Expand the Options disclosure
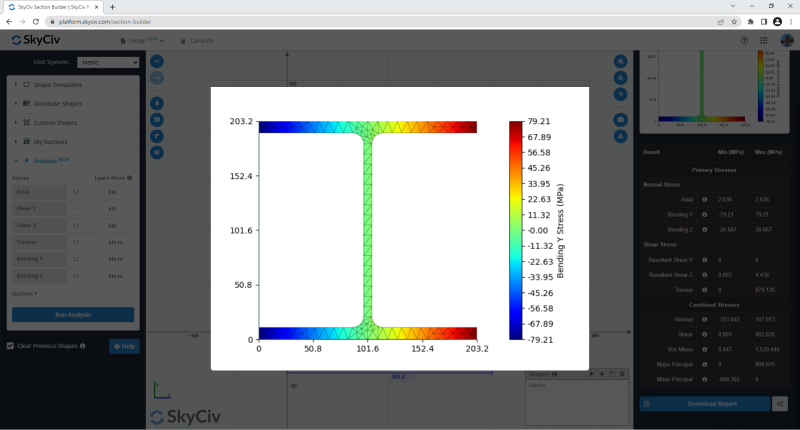 (x=25, y=294)
